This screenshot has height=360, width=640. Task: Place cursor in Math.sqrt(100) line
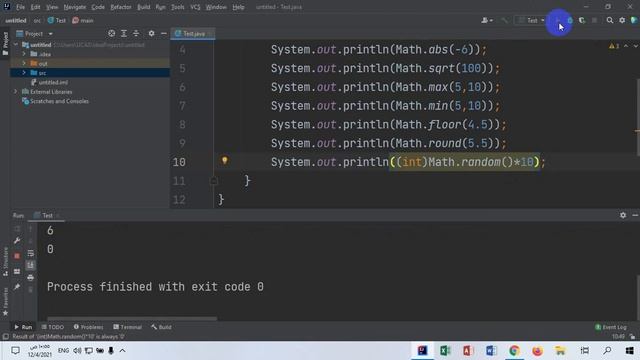(x=385, y=68)
